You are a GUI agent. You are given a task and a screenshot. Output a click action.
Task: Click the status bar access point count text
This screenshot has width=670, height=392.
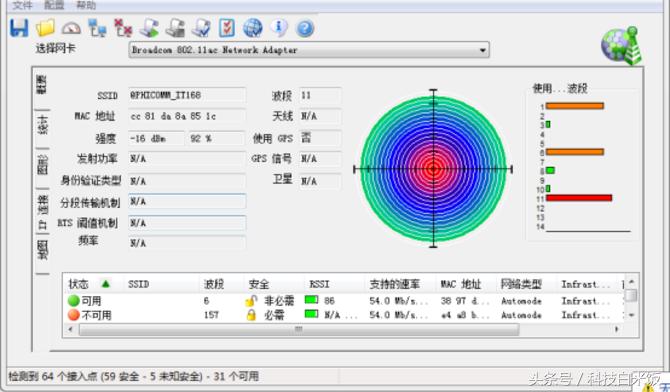click(133, 377)
